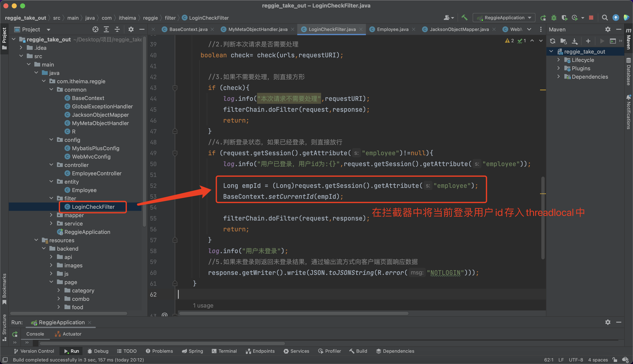Expand Maven Lifecycle node
The height and width of the screenshot is (364, 633).
[558, 60]
